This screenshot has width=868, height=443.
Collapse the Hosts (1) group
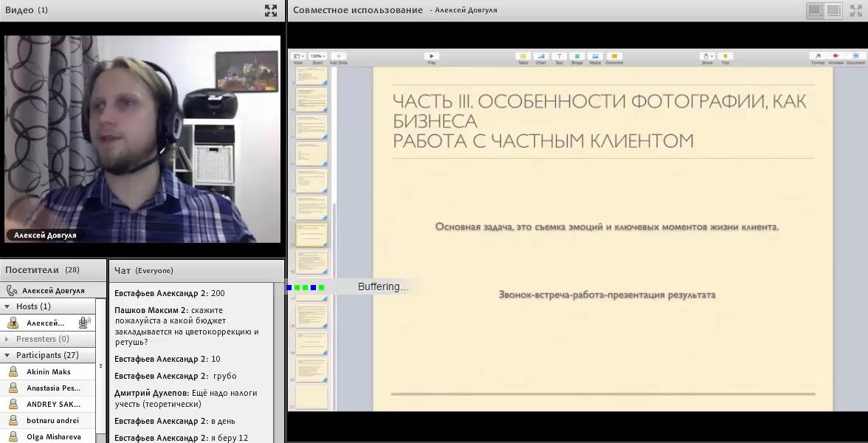(x=7, y=306)
